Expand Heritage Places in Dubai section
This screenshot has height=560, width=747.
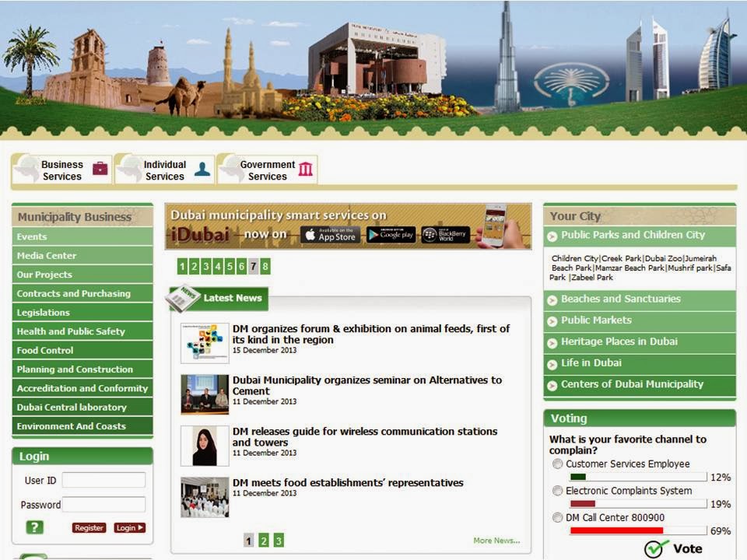(x=640, y=342)
